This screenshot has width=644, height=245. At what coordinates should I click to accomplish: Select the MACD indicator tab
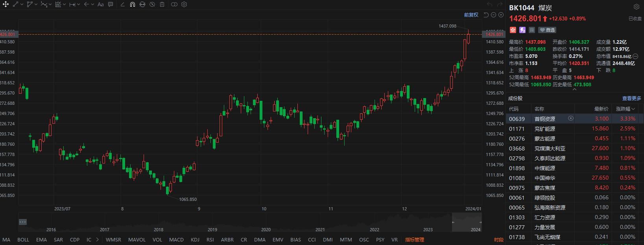[x=176, y=239]
